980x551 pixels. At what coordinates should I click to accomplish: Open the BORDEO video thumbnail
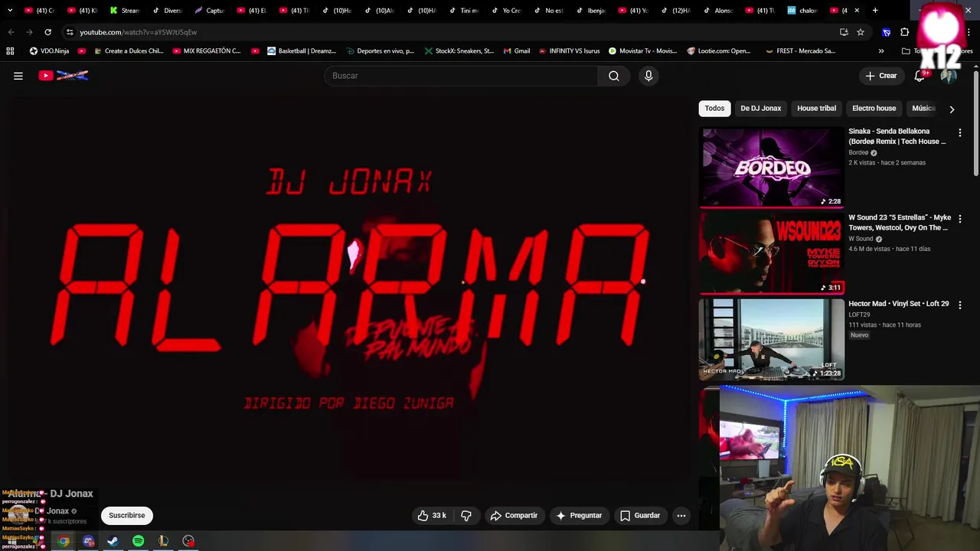[x=772, y=167]
